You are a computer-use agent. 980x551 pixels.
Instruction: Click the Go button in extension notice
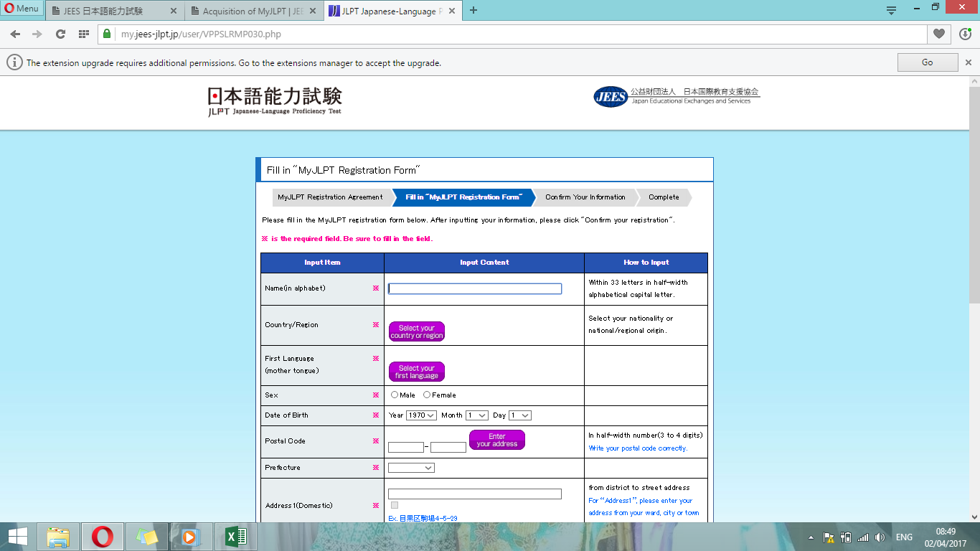pos(927,62)
